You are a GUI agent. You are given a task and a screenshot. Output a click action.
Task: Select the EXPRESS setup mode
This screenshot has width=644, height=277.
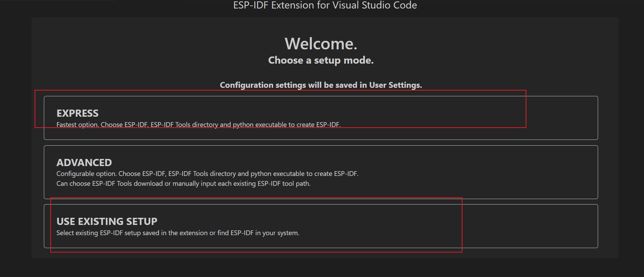click(321, 118)
